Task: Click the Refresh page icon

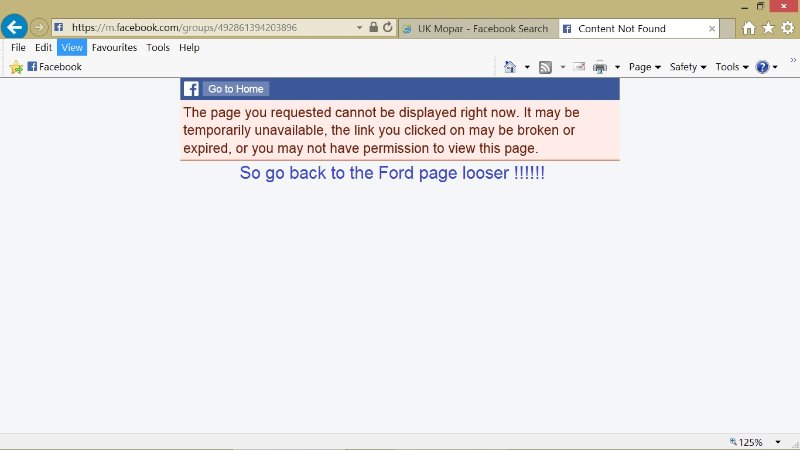Action: [387, 28]
